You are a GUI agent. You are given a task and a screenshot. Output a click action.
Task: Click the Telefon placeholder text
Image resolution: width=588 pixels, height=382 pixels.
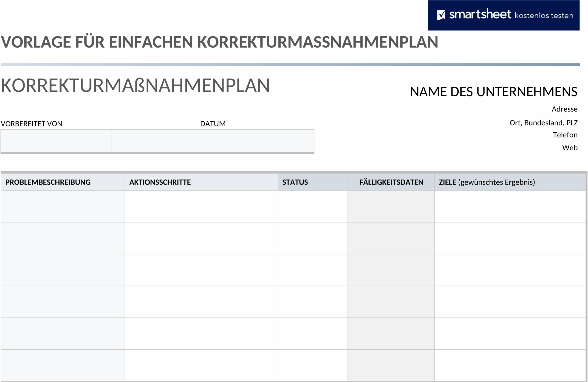click(565, 135)
